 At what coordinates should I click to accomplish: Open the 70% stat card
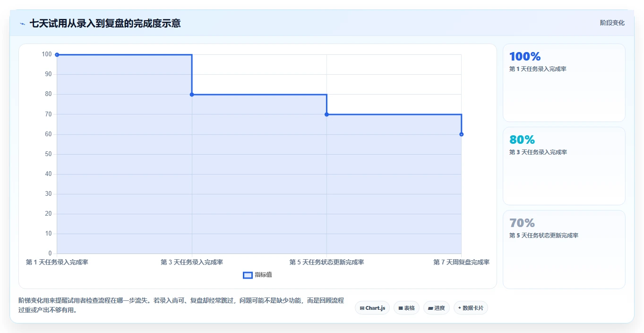[564, 249]
